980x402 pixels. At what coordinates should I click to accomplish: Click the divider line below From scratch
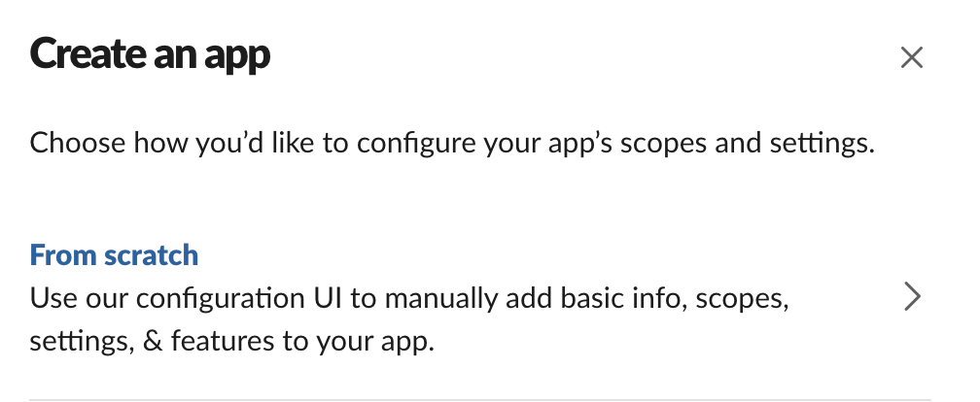point(480,398)
